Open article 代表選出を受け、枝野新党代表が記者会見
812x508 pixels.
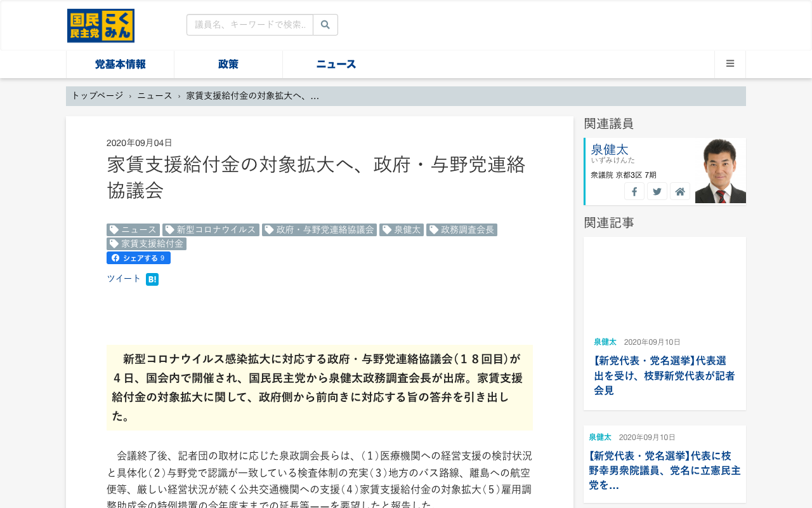coord(664,375)
